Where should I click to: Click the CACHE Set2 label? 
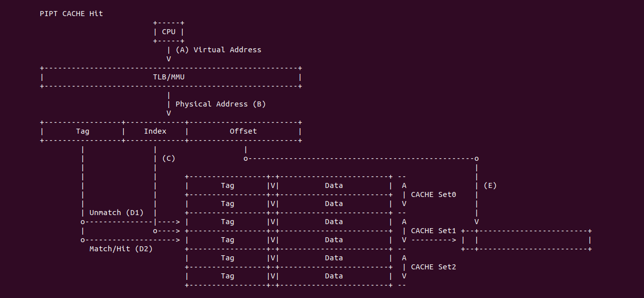click(433, 267)
